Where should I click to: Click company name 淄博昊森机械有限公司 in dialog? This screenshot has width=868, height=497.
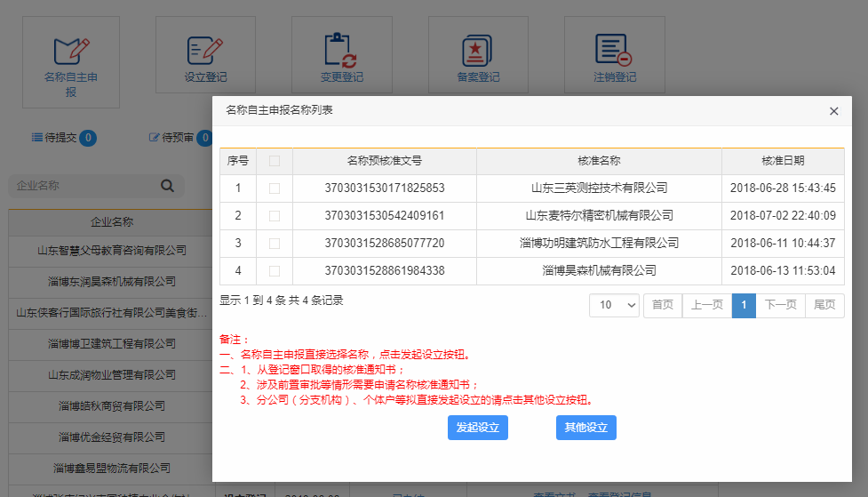(599, 271)
